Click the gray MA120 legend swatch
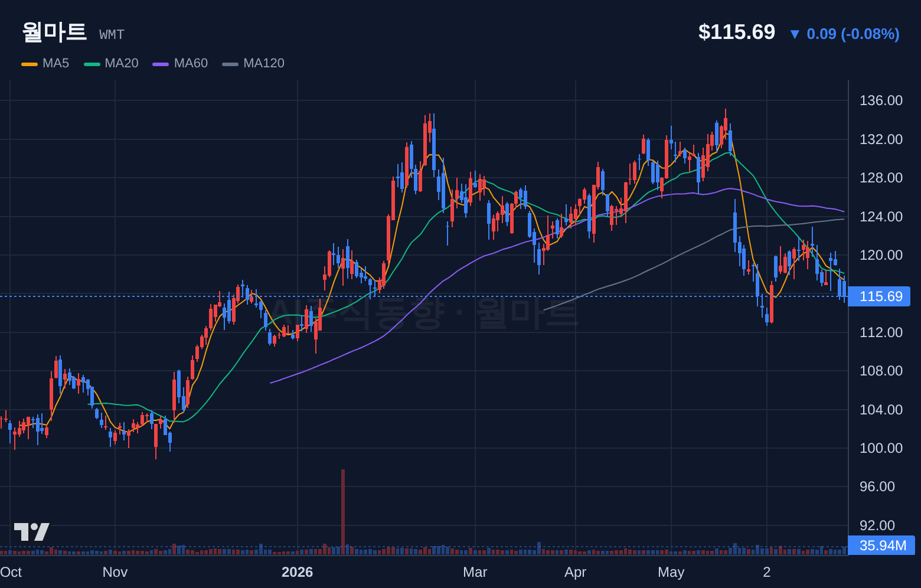 (230, 64)
